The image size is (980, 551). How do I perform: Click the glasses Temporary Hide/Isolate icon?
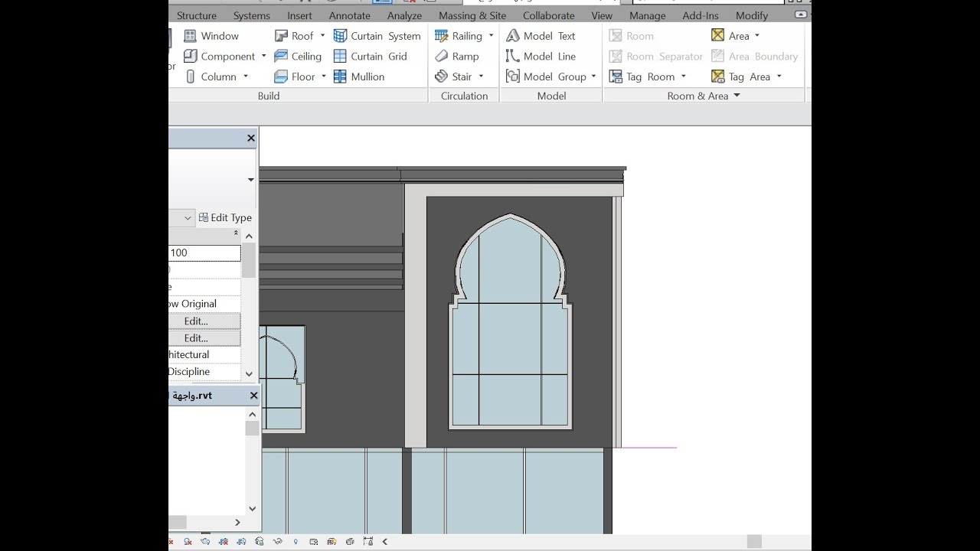click(x=278, y=542)
